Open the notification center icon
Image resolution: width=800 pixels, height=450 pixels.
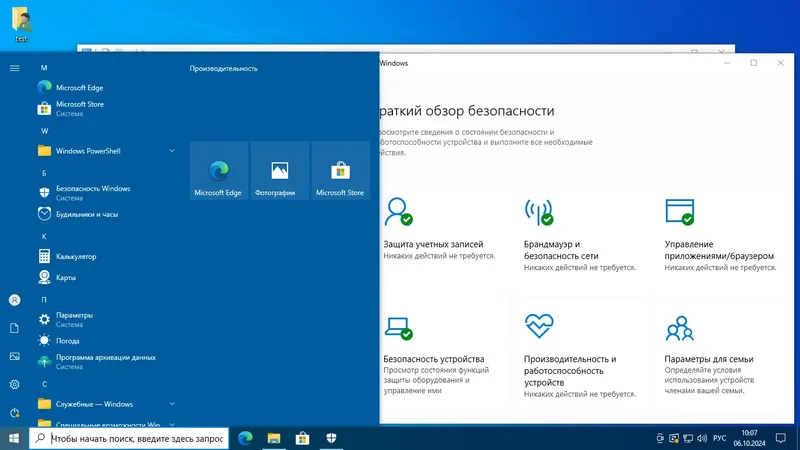[x=780, y=438]
